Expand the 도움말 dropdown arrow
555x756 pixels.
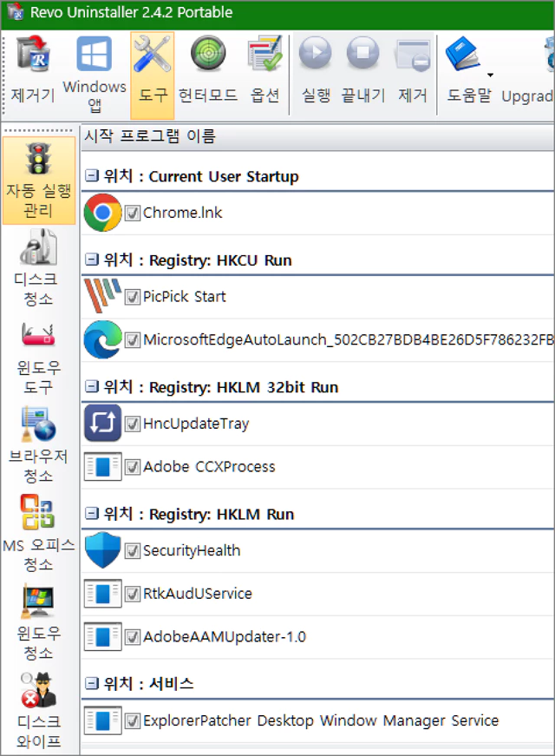490,75
